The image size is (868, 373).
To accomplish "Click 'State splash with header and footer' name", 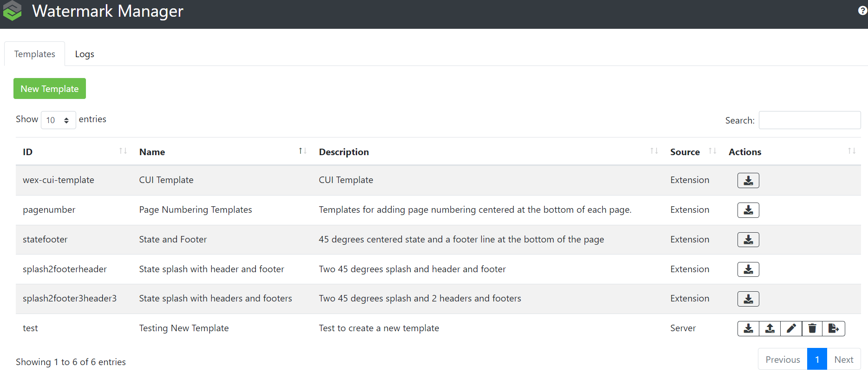I will pos(211,269).
